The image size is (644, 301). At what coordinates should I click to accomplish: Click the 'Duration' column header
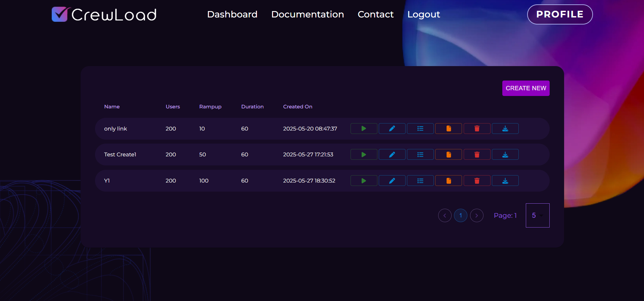[252, 107]
